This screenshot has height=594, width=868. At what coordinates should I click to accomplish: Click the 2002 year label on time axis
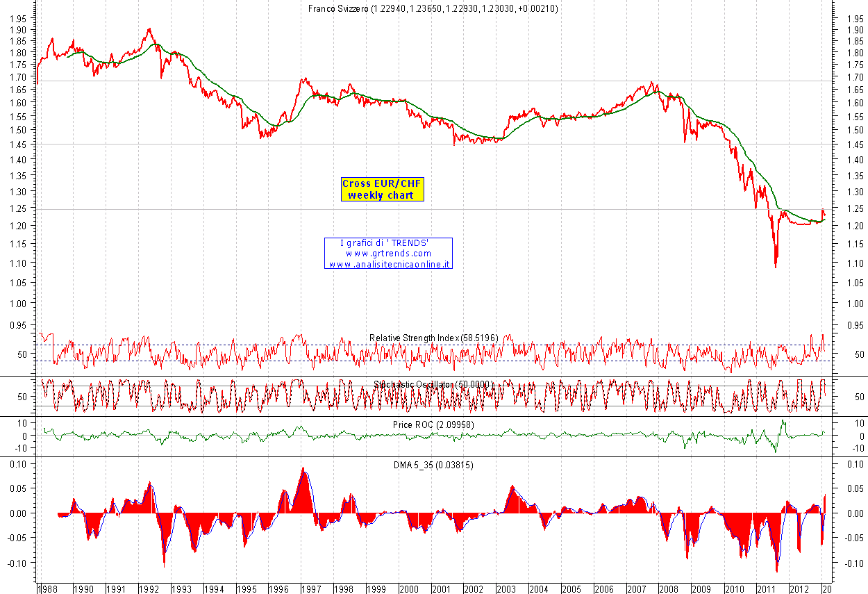click(x=475, y=588)
